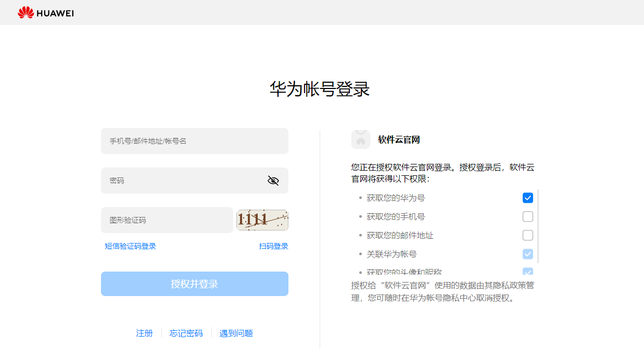Open the 遇到问题 help link
Screen dimensions: 644x359
click(x=236, y=333)
